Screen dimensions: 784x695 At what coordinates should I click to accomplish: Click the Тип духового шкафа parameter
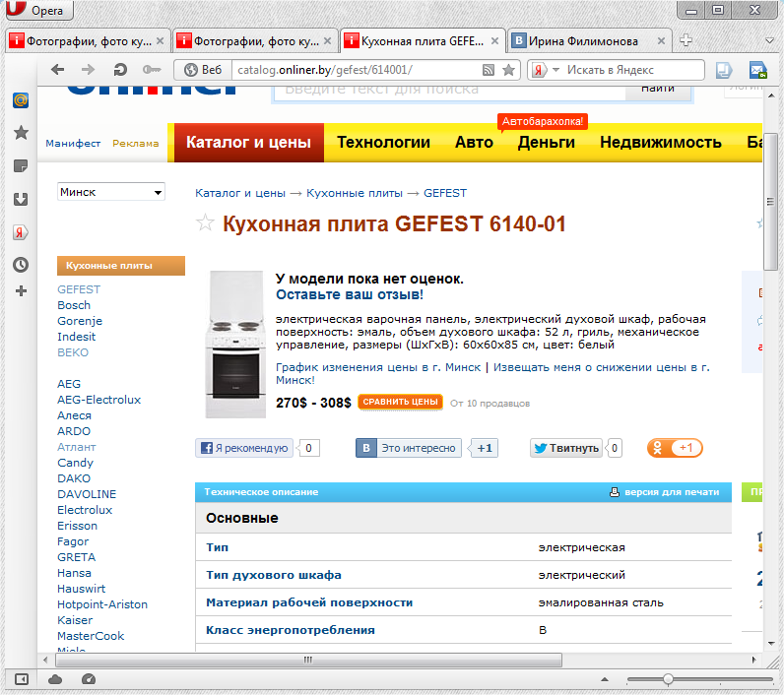pyautogui.click(x=274, y=575)
